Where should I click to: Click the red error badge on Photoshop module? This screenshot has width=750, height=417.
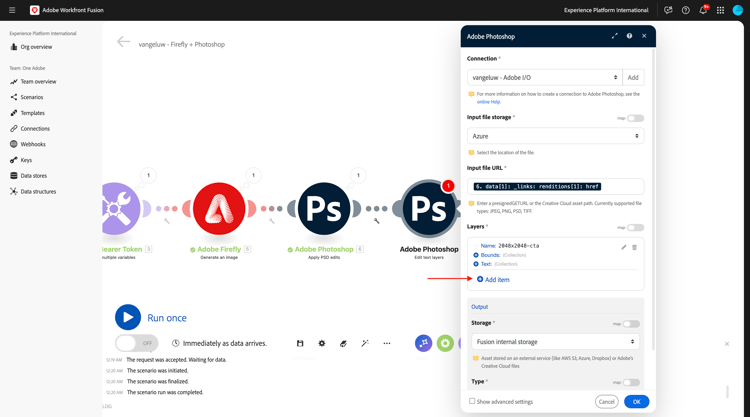pyautogui.click(x=448, y=186)
